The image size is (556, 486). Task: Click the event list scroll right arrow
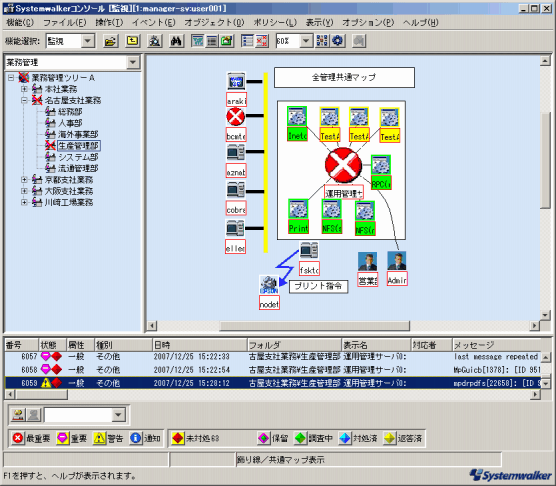point(536,394)
